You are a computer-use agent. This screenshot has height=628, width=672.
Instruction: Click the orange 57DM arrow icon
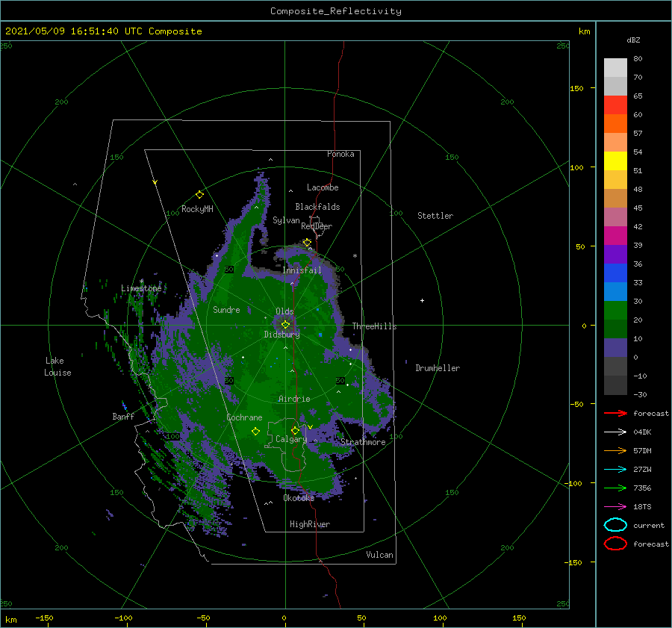coord(615,450)
